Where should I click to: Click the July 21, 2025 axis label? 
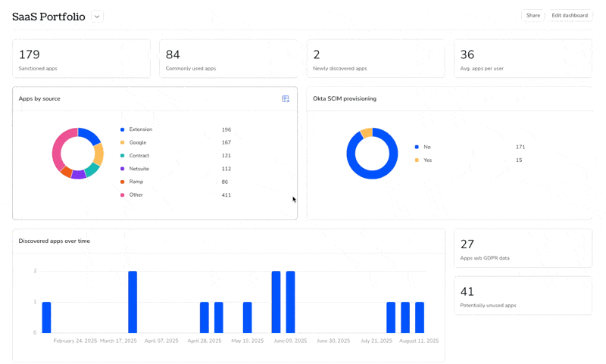376,341
